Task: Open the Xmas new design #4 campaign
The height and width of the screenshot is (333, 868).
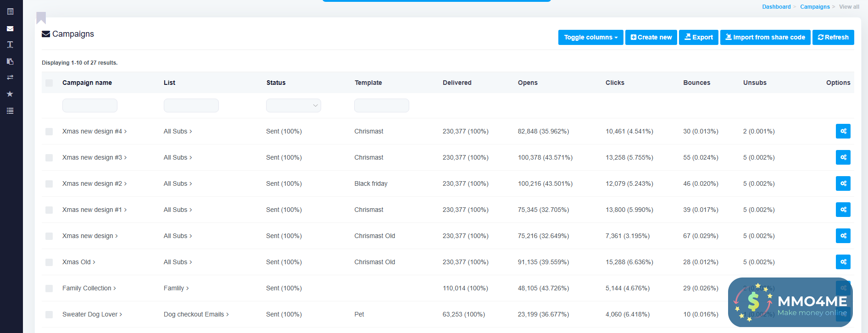Action: [x=95, y=131]
